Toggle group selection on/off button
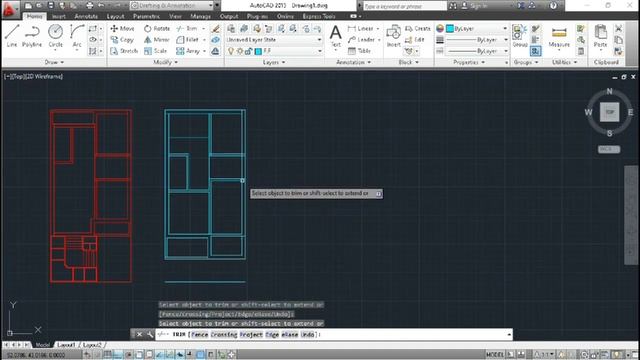This screenshot has width=640, height=360. tap(536, 51)
